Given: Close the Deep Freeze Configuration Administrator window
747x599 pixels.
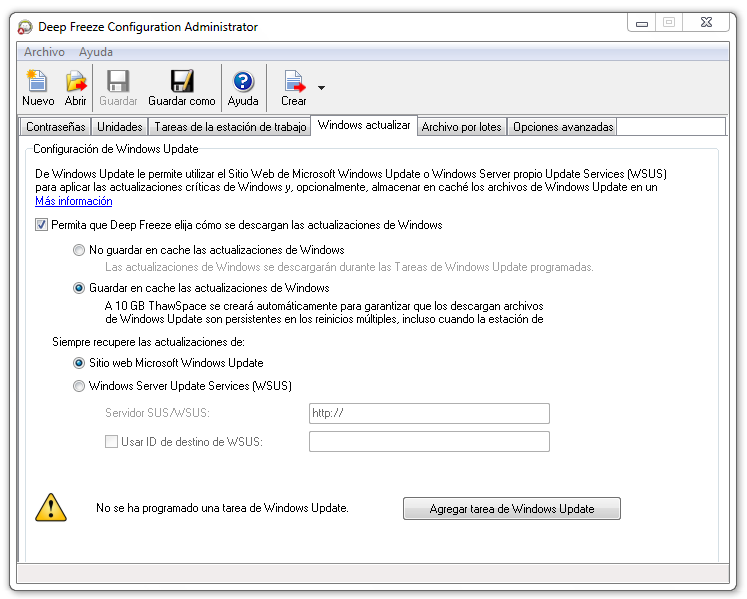Looking at the screenshot, I should point(706,22).
